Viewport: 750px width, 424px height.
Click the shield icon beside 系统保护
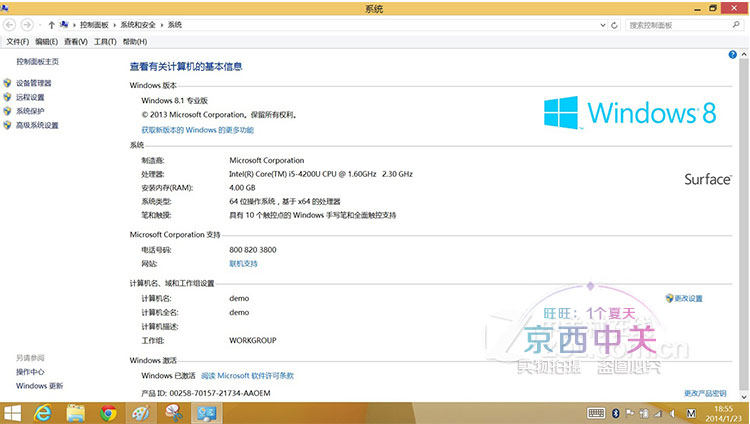(x=7, y=111)
